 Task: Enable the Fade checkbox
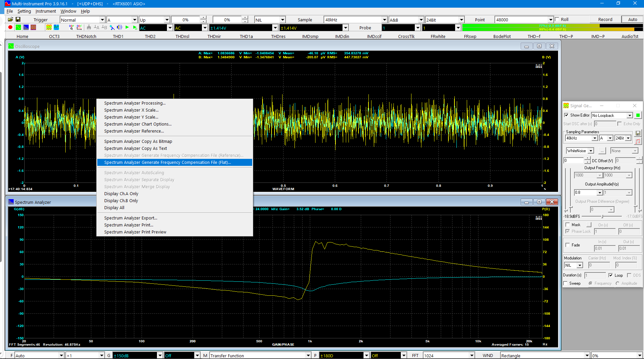(568, 245)
